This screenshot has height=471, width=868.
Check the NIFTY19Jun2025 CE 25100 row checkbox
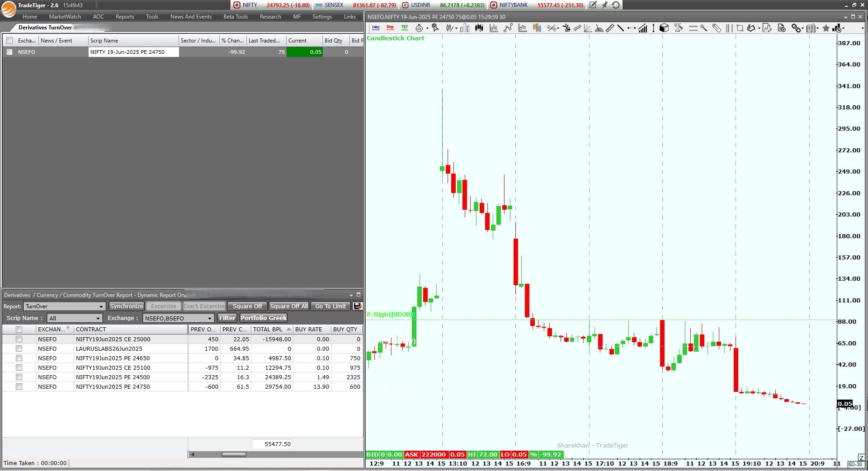pyautogui.click(x=19, y=367)
